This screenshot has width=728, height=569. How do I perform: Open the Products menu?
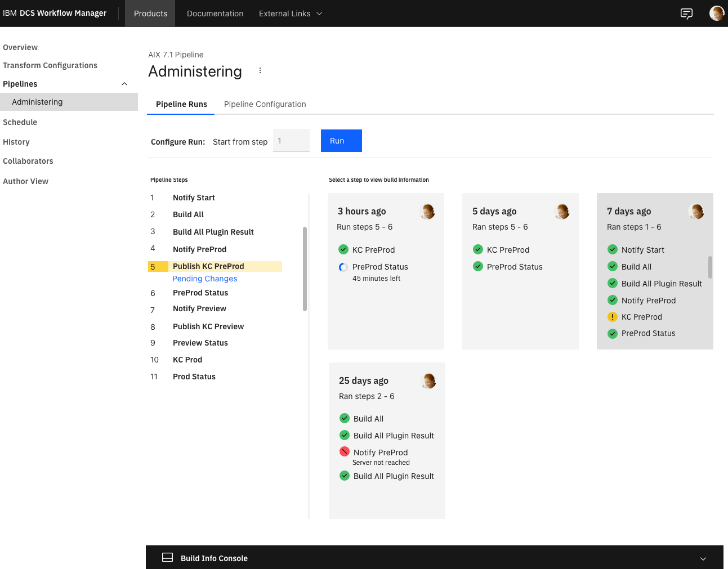tap(150, 14)
